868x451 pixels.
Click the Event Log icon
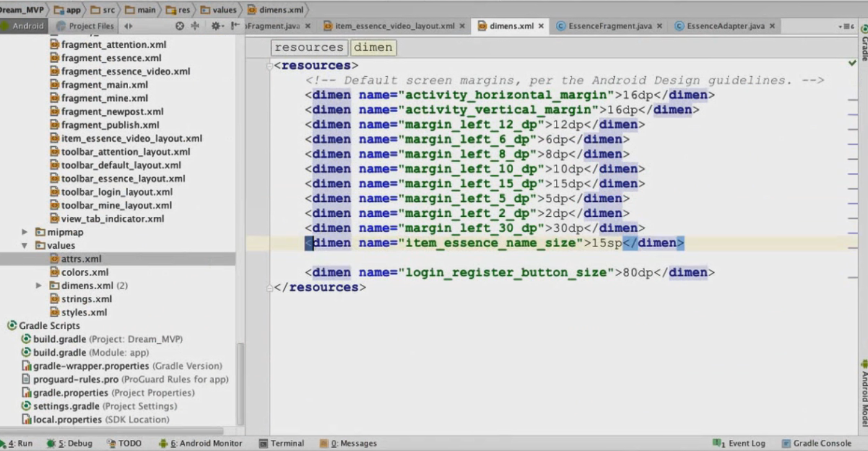point(719,444)
